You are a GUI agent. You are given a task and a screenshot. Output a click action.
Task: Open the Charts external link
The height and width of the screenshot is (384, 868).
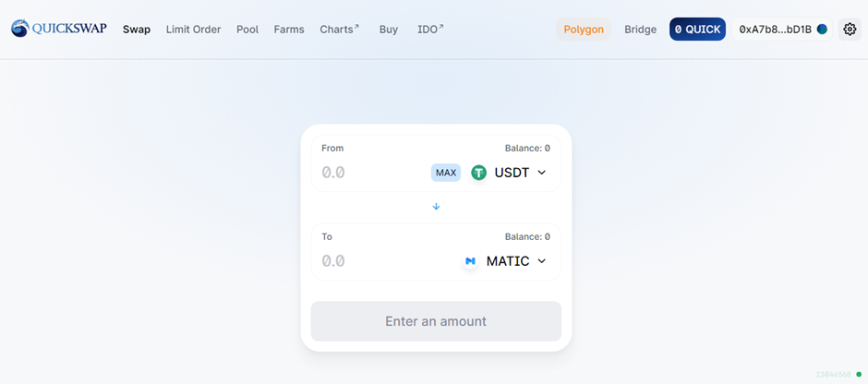click(340, 30)
